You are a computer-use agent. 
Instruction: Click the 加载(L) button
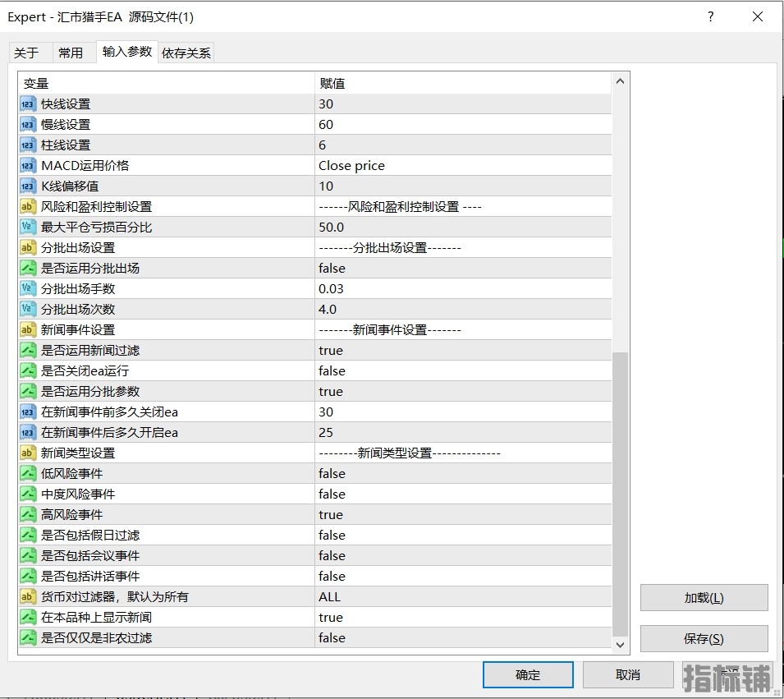click(x=704, y=597)
